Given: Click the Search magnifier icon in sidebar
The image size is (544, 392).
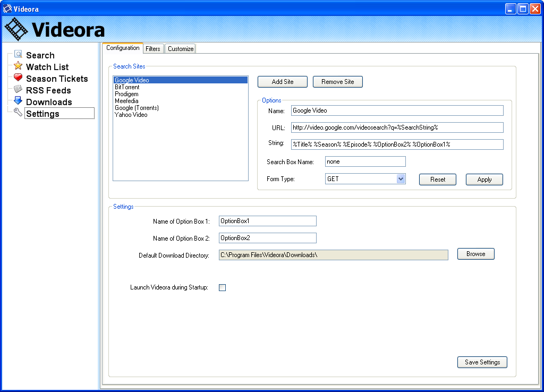Looking at the screenshot, I should click(19, 54).
